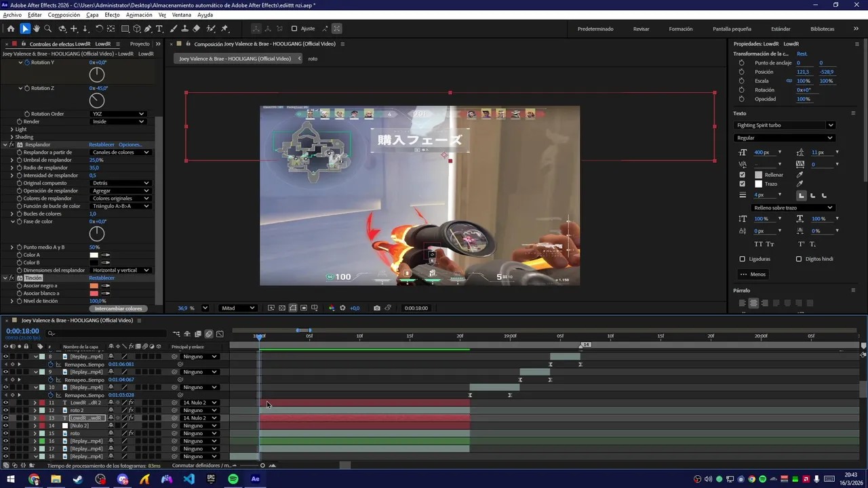
Task: Uncheck the Trazo stroke checkbox
Action: [x=742, y=184]
